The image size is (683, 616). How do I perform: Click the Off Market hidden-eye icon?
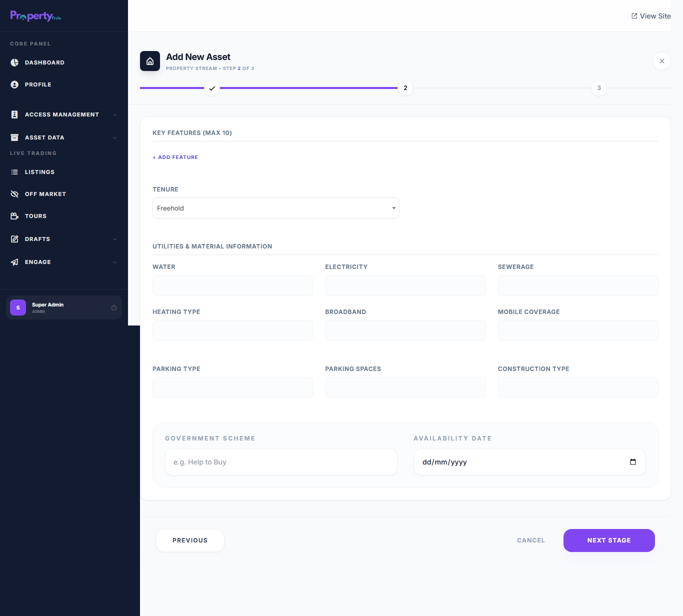(x=14, y=194)
